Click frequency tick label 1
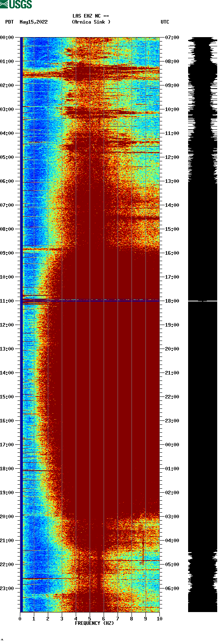This screenshot has height=644, width=220. pos(34,619)
